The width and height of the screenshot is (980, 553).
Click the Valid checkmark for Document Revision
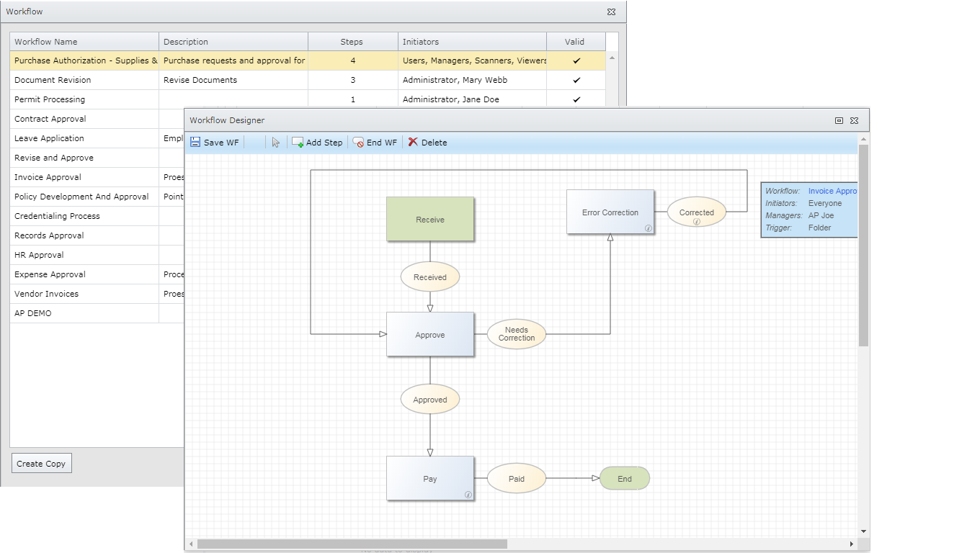575,80
